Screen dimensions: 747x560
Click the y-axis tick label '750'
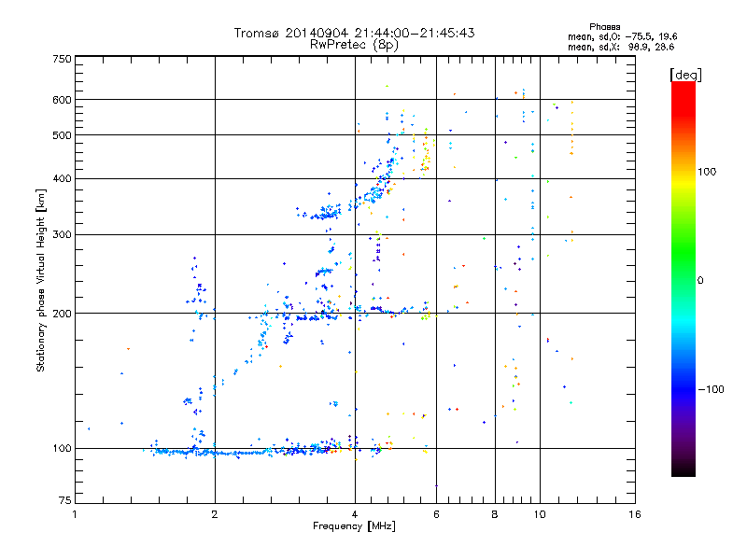(62, 59)
